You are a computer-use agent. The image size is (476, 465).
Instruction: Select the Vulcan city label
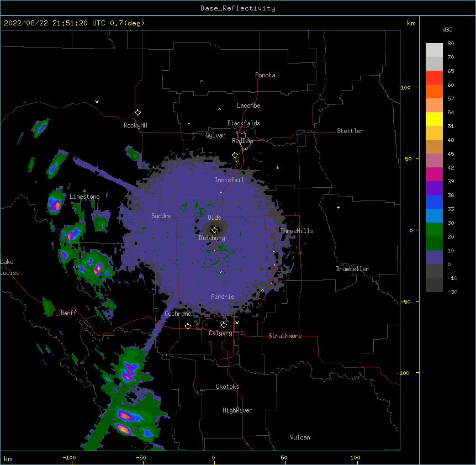pos(300,437)
